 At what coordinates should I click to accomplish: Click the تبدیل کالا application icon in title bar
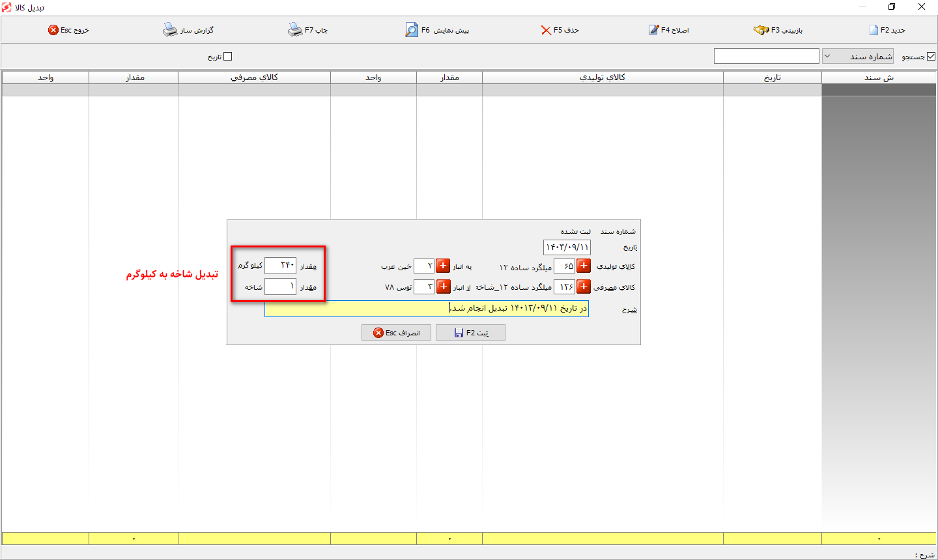(7, 7)
